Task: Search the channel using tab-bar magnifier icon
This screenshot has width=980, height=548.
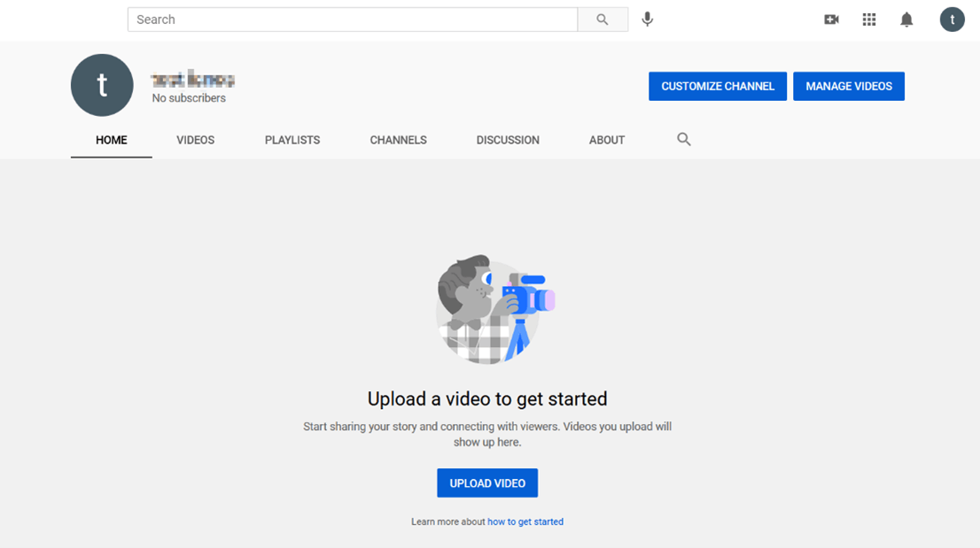Action: pos(684,139)
